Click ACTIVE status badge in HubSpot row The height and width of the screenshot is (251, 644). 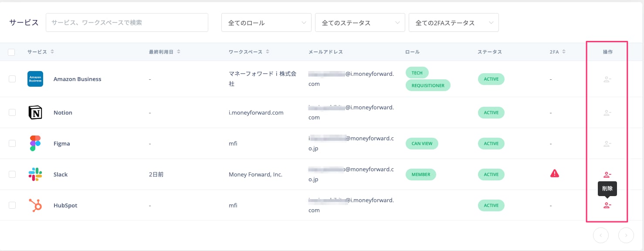(491, 205)
